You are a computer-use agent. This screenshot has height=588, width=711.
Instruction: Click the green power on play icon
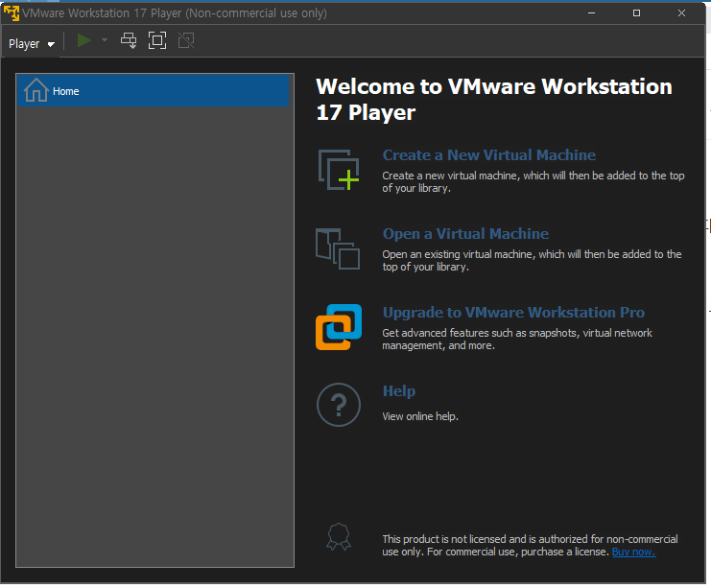tap(83, 40)
